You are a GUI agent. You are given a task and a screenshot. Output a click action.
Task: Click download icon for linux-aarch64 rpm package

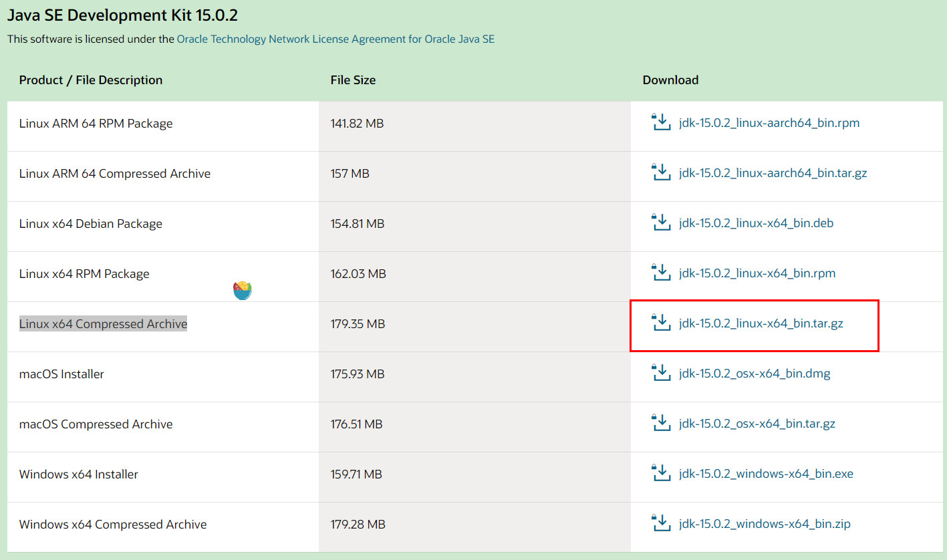660,122
